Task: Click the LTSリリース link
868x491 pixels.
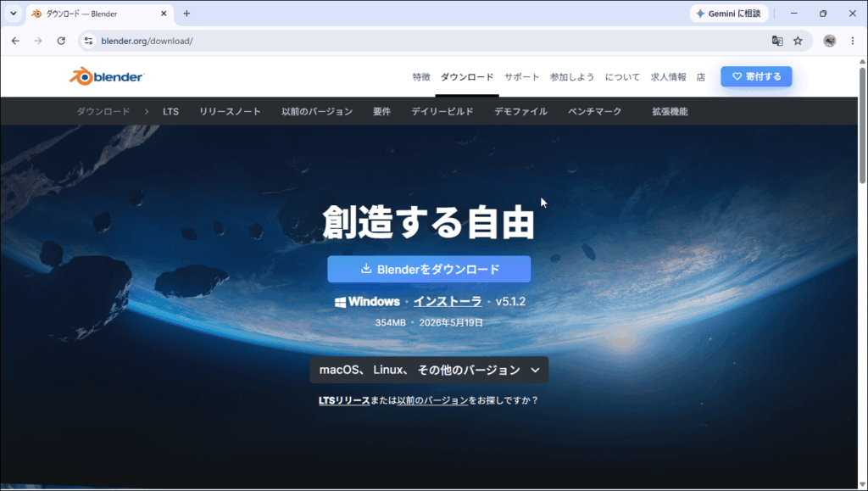Action: coord(344,400)
